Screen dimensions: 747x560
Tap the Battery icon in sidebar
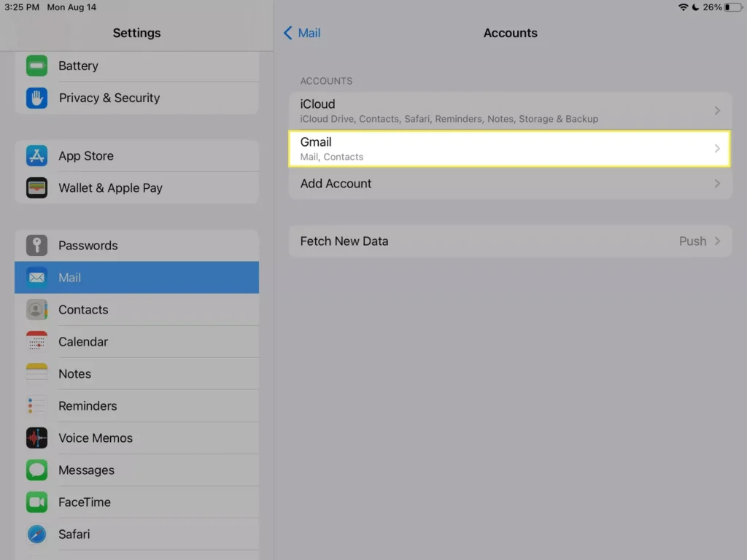[x=36, y=66]
